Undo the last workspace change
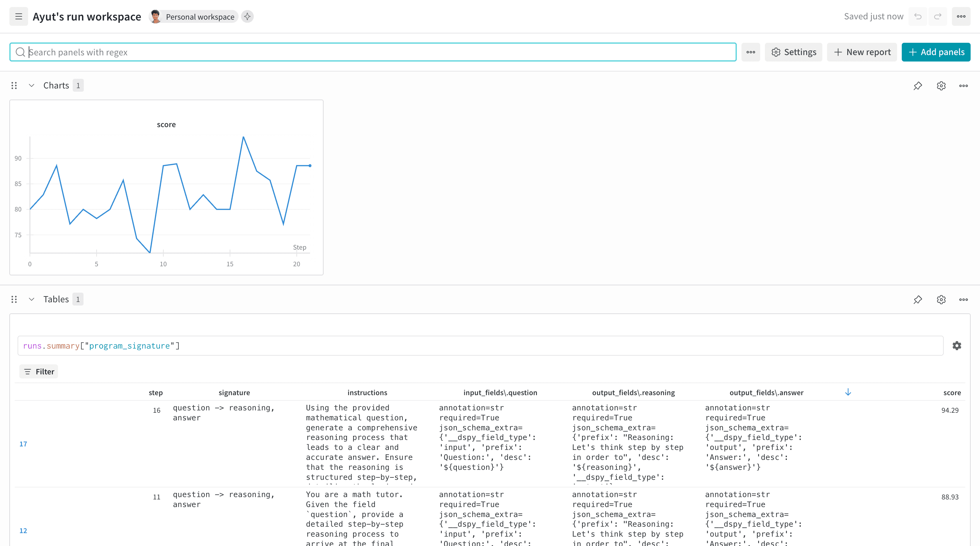The image size is (980, 546). (x=918, y=16)
